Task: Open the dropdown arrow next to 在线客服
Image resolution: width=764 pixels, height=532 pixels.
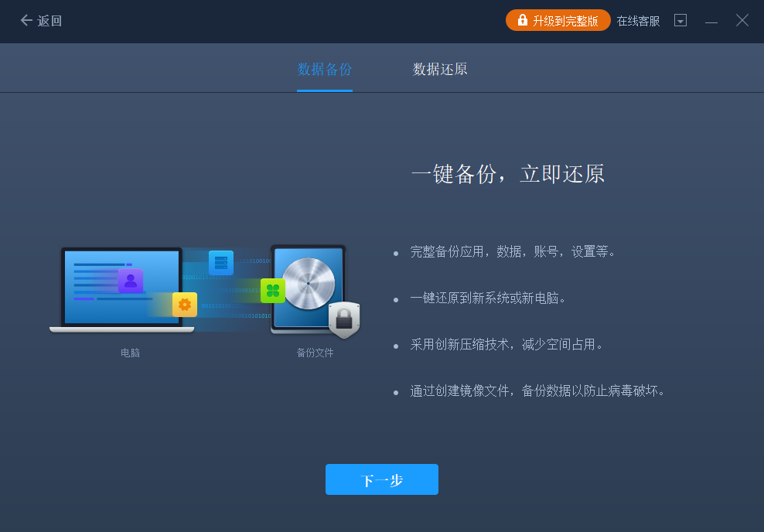Action: (x=680, y=20)
